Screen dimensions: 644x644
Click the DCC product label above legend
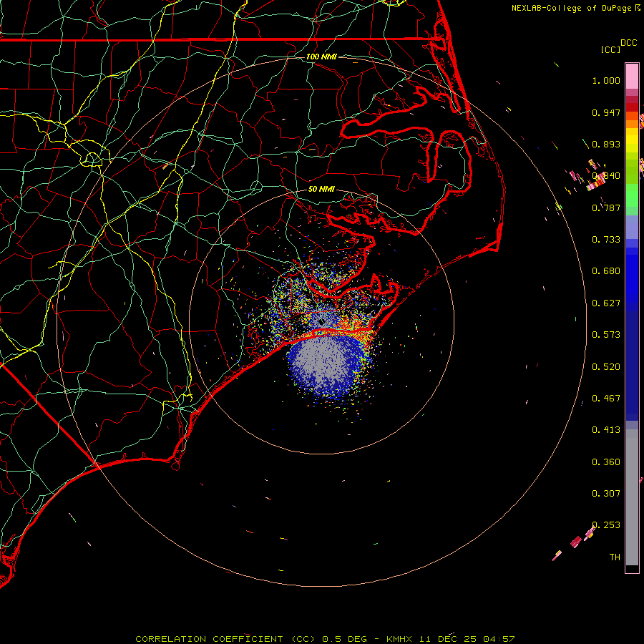629,43
